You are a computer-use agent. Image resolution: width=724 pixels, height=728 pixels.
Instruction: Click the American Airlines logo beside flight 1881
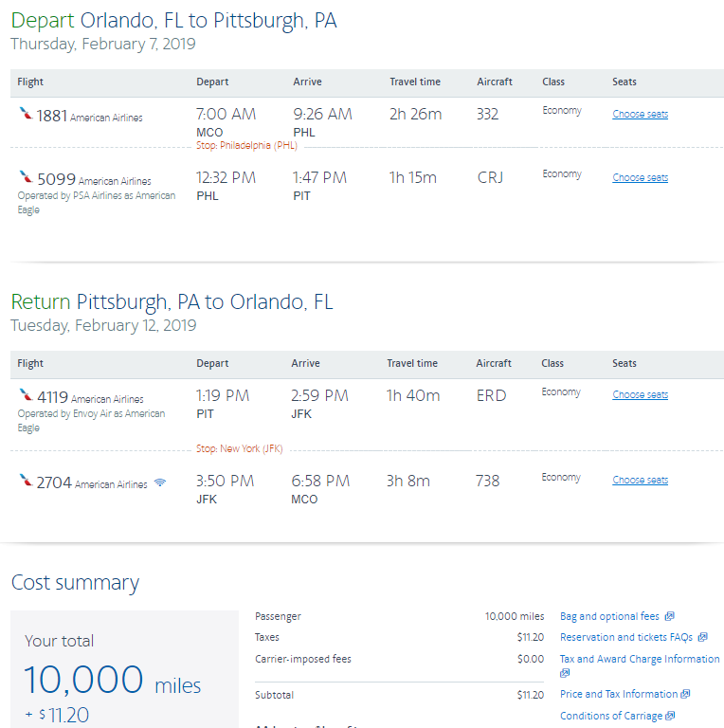pos(26,114)
